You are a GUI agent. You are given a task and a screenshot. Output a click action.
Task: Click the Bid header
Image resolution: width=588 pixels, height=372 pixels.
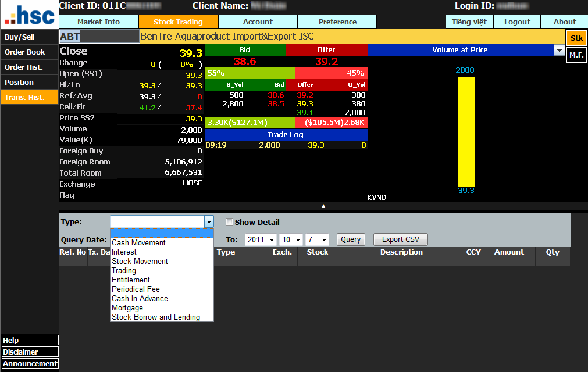point(245,50)
